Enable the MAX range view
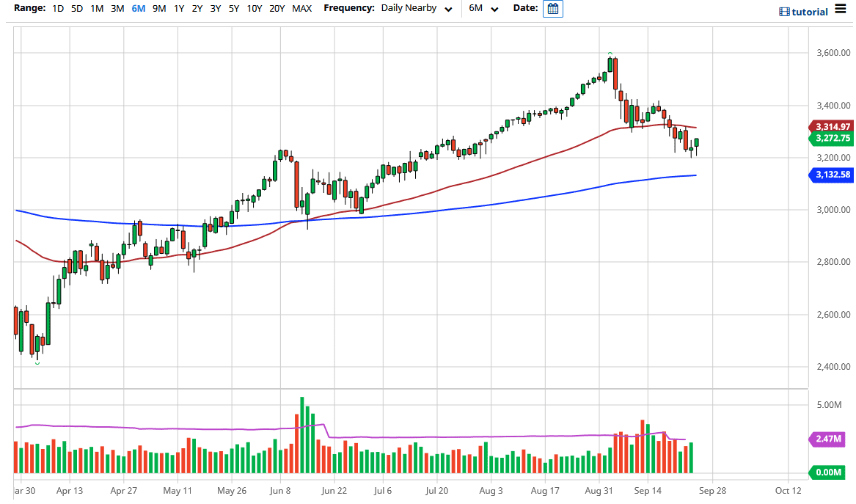This screenshot has width=856, height=504. (x=301, y=10)
